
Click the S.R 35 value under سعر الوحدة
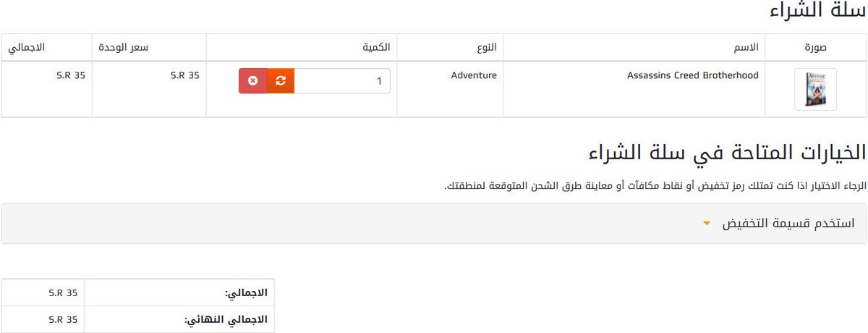pyautogui.click(x=184, y=75)
